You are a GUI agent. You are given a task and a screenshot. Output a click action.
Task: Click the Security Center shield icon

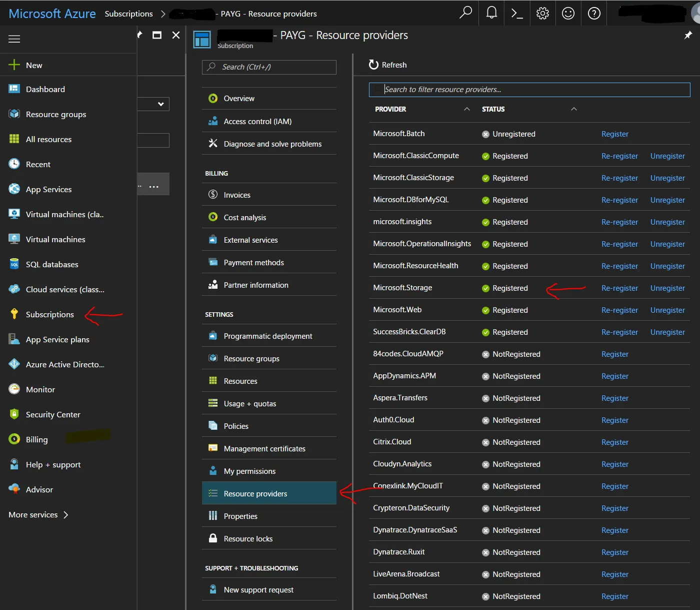pyautogui.click(x=14, y=414)
